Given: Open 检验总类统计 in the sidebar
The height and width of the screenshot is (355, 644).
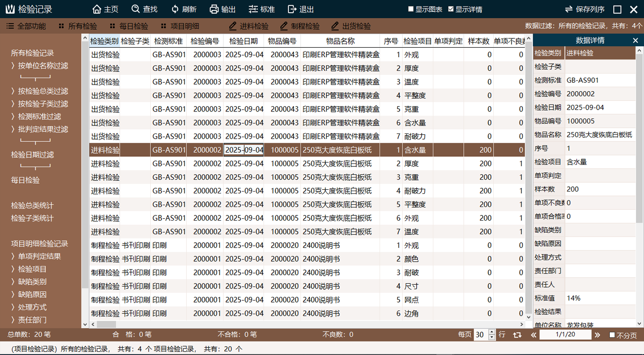Looking at the screenshot, I should pyautogui.click(x=32, y=206).
